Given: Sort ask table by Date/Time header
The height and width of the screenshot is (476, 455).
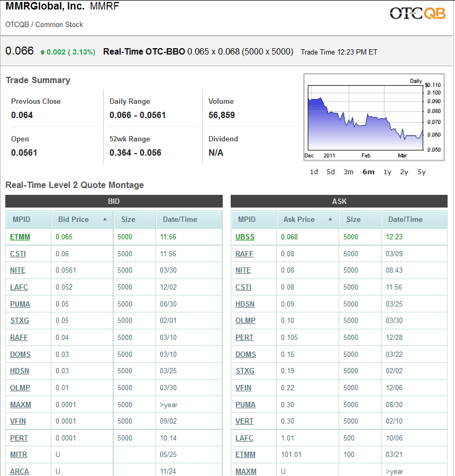Looking at the screenshot, I should coord(404,219).
